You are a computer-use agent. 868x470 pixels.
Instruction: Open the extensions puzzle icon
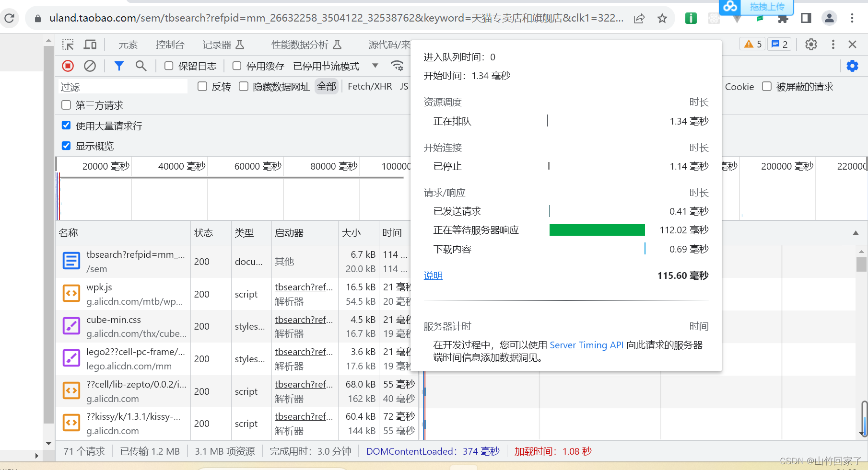tap(783, 19)
